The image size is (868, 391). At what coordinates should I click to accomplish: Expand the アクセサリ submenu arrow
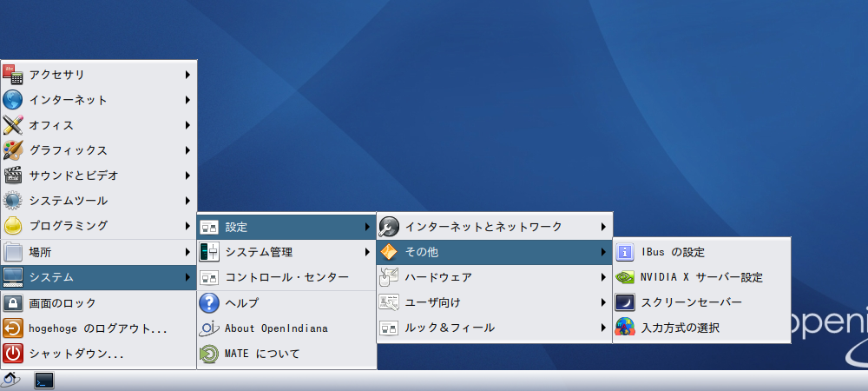click(188, 75)
